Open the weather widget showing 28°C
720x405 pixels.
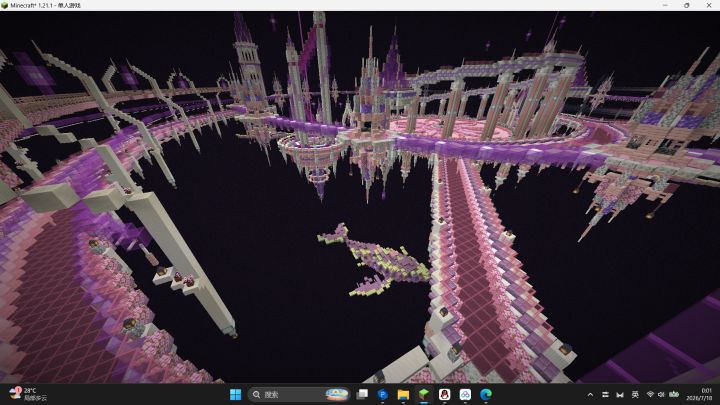(x=28, y=394)
